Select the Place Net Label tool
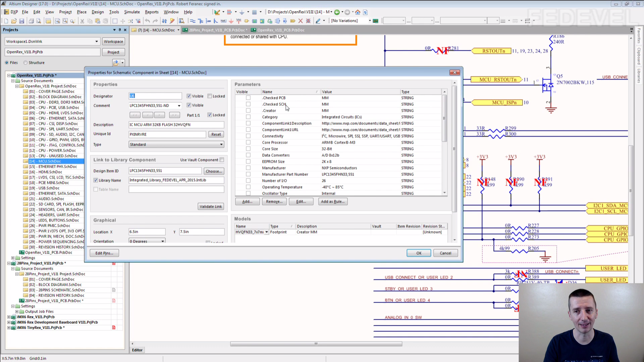 point(223,21)
